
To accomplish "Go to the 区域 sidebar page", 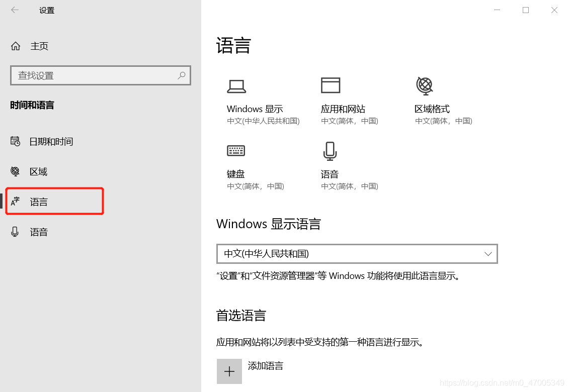I will point(38,171).
